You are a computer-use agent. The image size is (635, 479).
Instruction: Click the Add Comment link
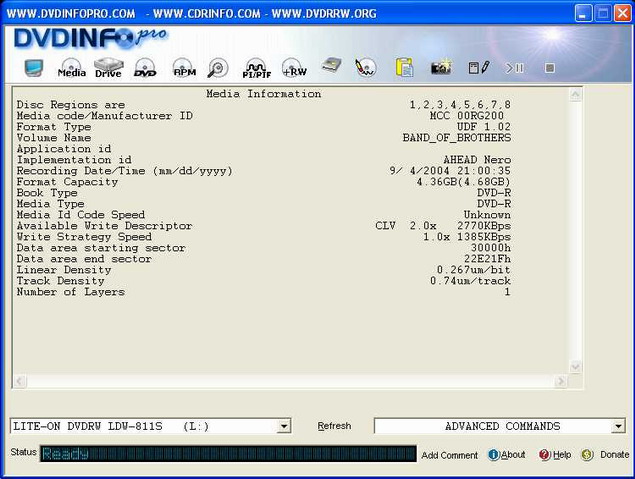point(450,455)
